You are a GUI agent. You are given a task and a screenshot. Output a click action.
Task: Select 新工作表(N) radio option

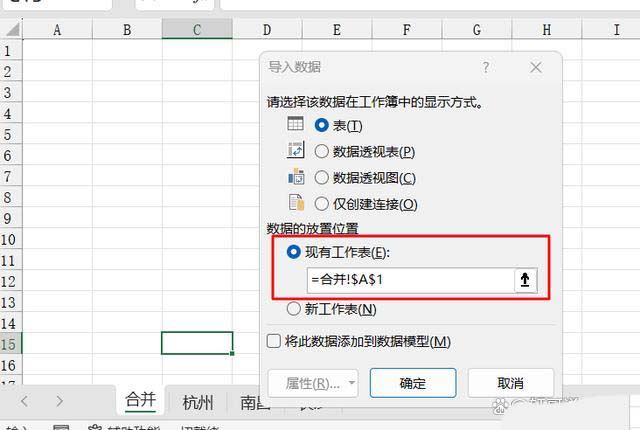coord(293,309)
